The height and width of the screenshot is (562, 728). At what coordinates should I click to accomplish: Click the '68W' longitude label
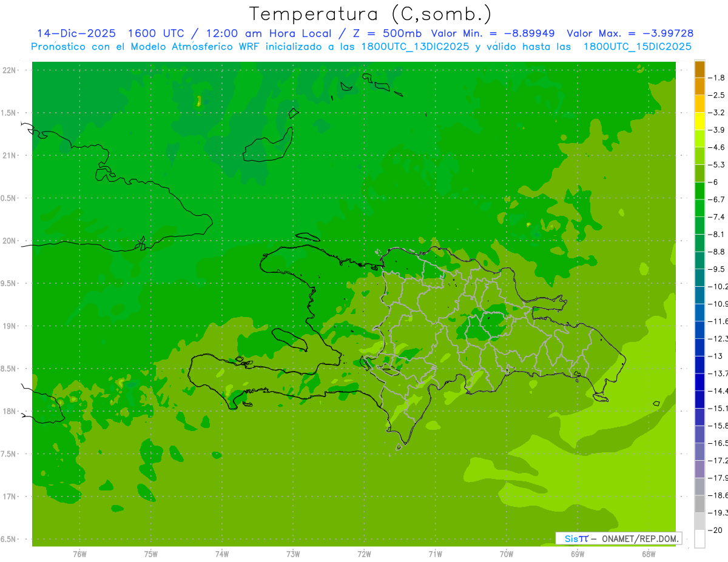point(649,554)
